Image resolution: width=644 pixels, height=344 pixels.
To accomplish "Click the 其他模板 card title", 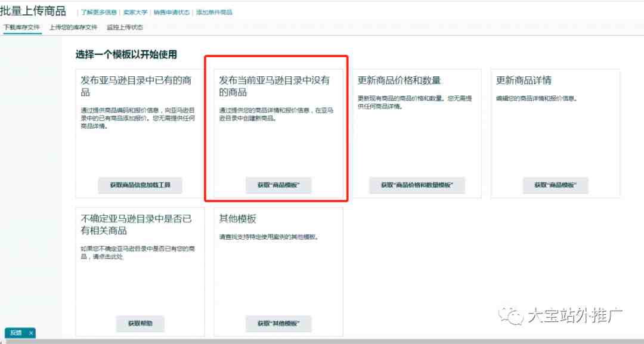I will coord(237,219).
